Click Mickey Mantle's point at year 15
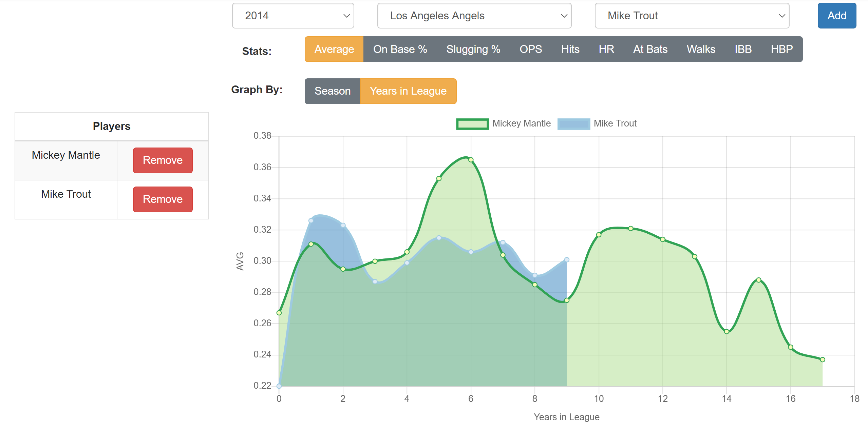The width and height of the screenshot is (868, 428). [759, 280]
